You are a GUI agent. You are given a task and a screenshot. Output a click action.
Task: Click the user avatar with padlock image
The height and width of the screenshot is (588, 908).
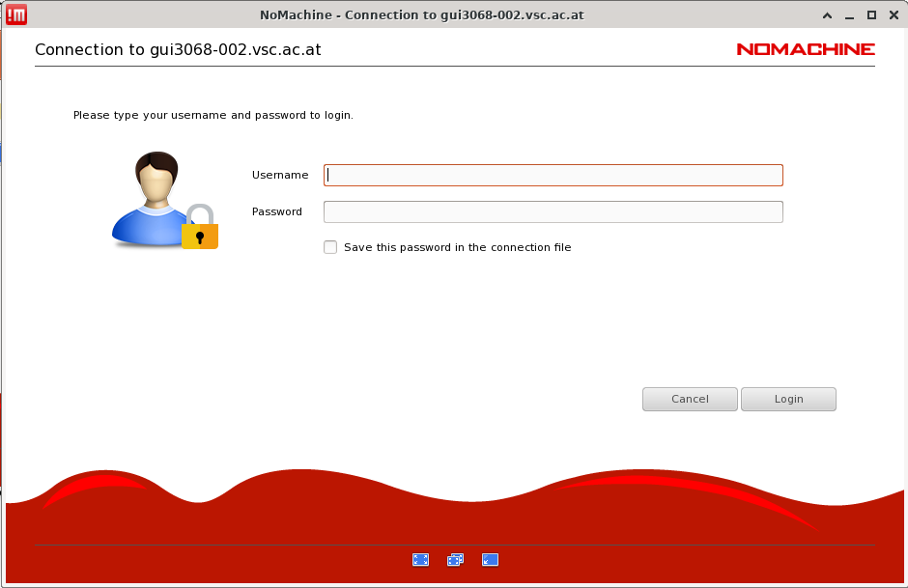[x=165, y=200]
